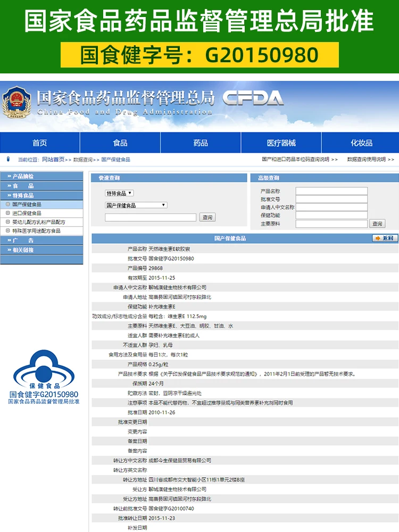Expand the 食品 sidebar section
Viewport: 399px width, 532px height.
41,186
